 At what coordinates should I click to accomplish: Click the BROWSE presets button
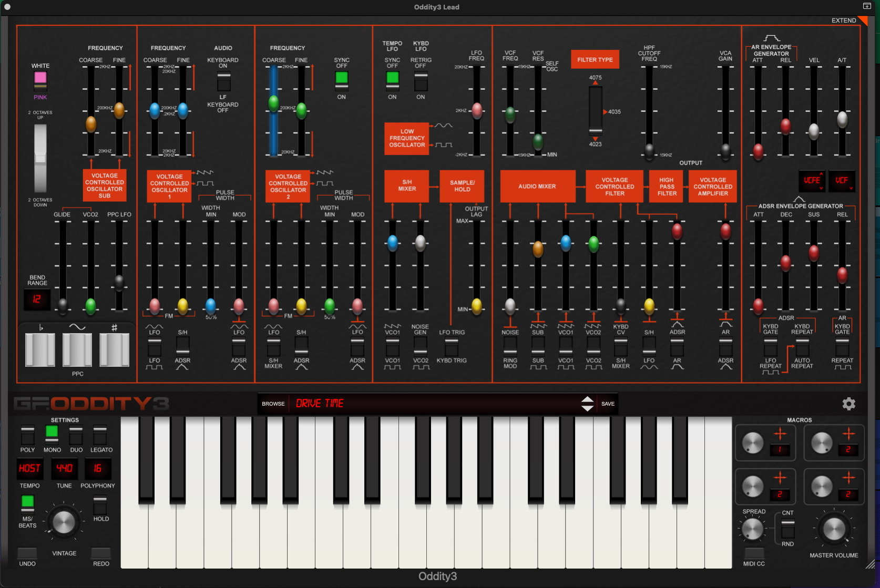click(x=273, y=404)
